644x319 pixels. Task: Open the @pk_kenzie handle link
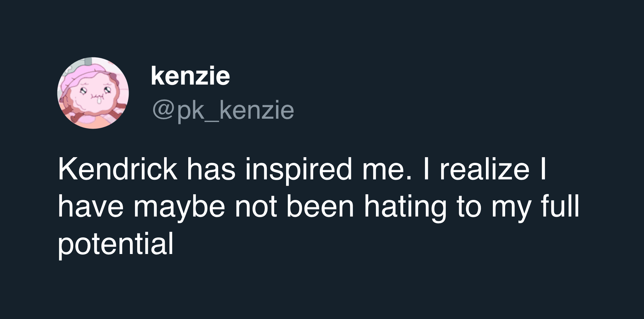[x=223, y=111]
